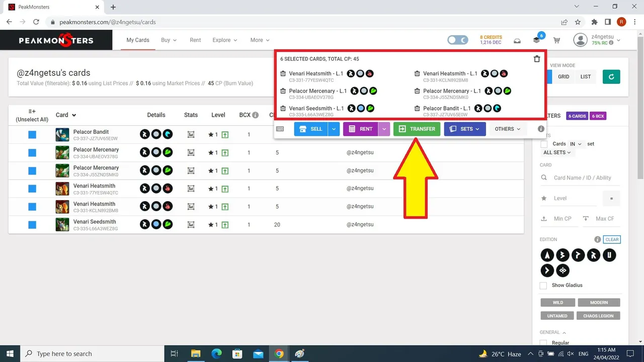The image size is (644, 362).
Task: Filter by Dice edition icon
Action: (x=547, y=271)
